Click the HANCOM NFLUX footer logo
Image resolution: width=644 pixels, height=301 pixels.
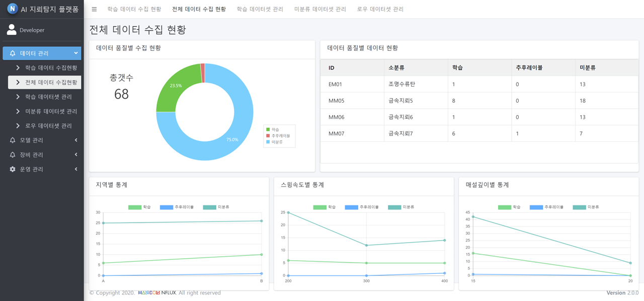pyautogui.click(x=157, y=293)
